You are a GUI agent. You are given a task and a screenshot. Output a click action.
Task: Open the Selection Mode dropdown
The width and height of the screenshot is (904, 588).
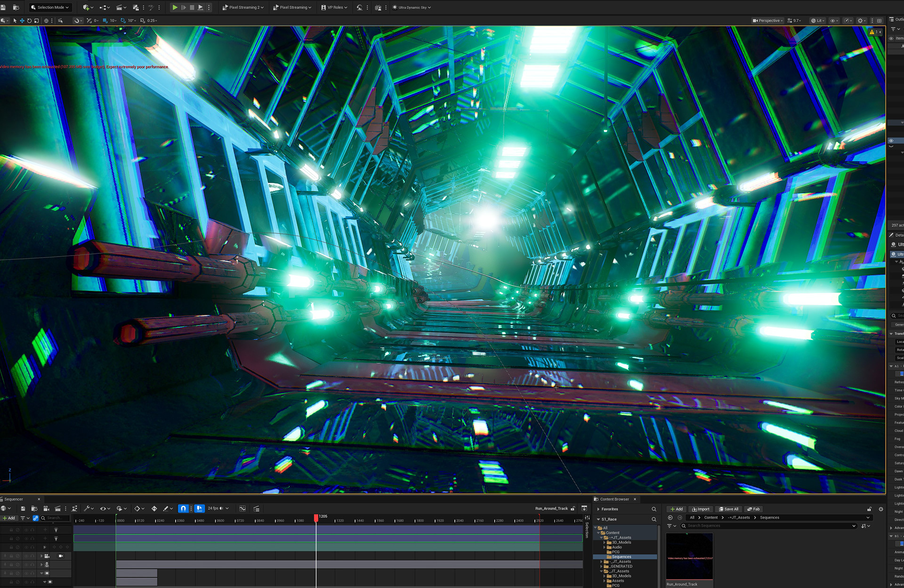pos(50,8)
